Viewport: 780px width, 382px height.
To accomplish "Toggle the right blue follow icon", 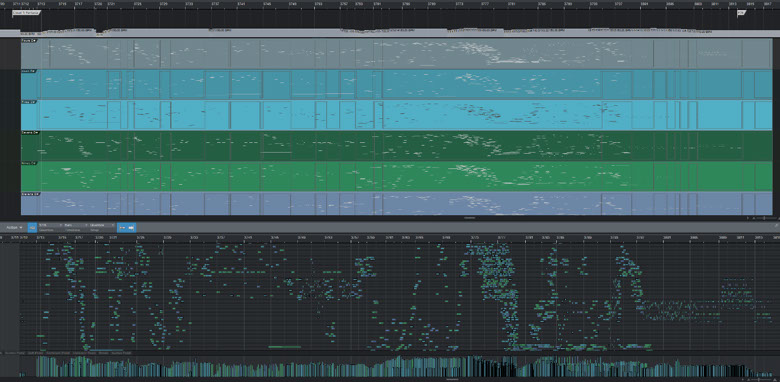I will (x=131, y=227).
